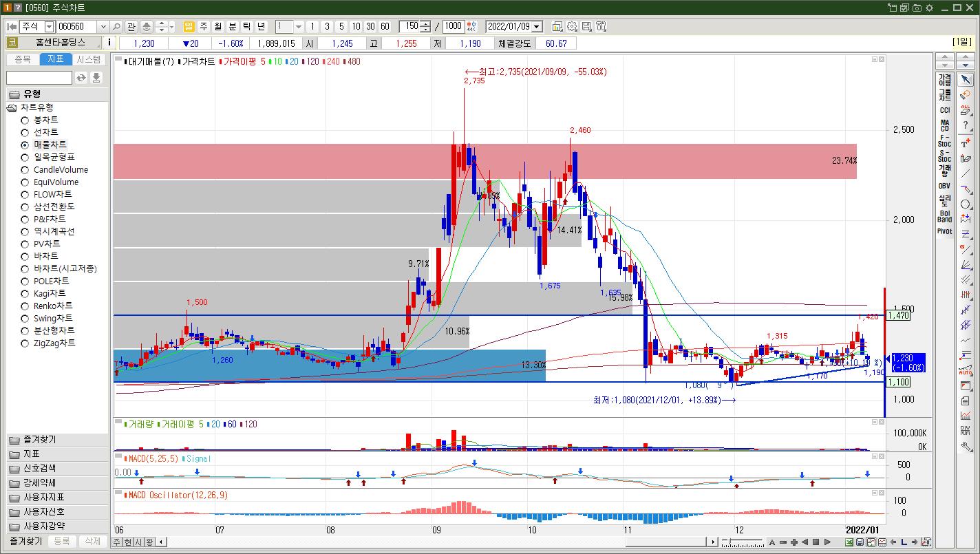Click the horizontal scrollbar right arrow

coord(713,542)
